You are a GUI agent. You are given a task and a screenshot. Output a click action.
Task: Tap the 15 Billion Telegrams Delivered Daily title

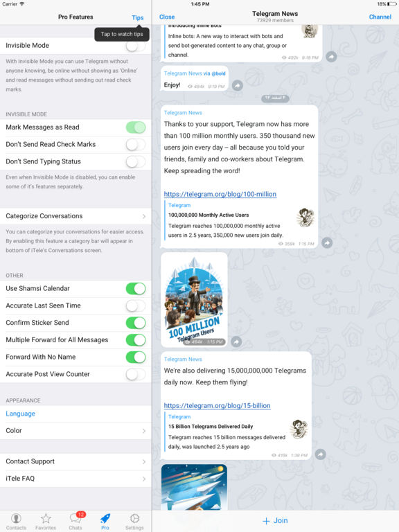[x=211, y=427]
